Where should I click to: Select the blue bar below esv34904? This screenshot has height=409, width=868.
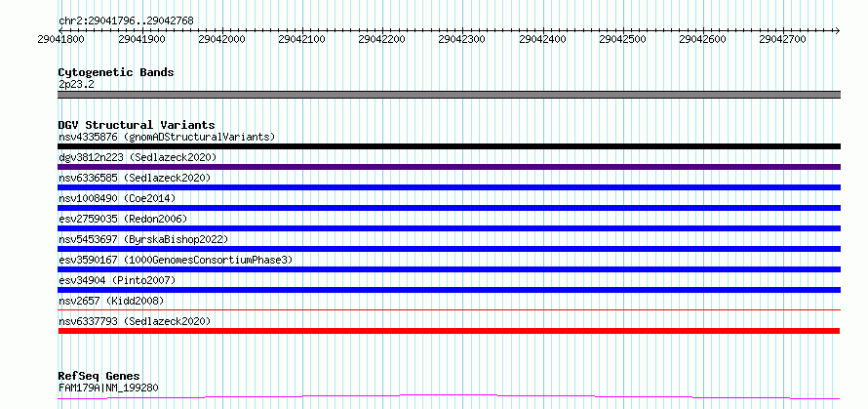[449, 290]
